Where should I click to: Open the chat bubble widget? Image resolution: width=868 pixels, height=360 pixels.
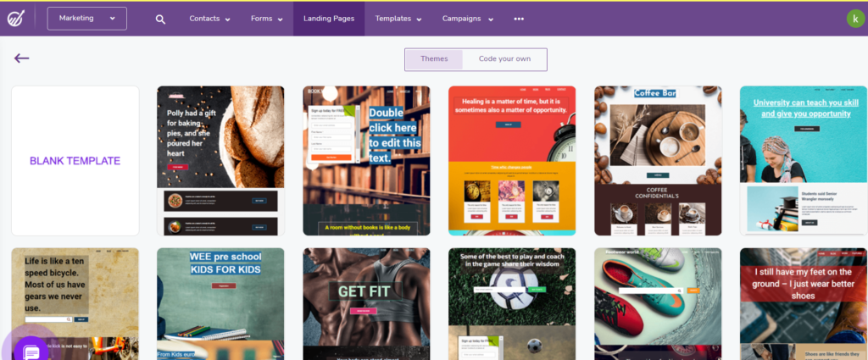[31, 351]
